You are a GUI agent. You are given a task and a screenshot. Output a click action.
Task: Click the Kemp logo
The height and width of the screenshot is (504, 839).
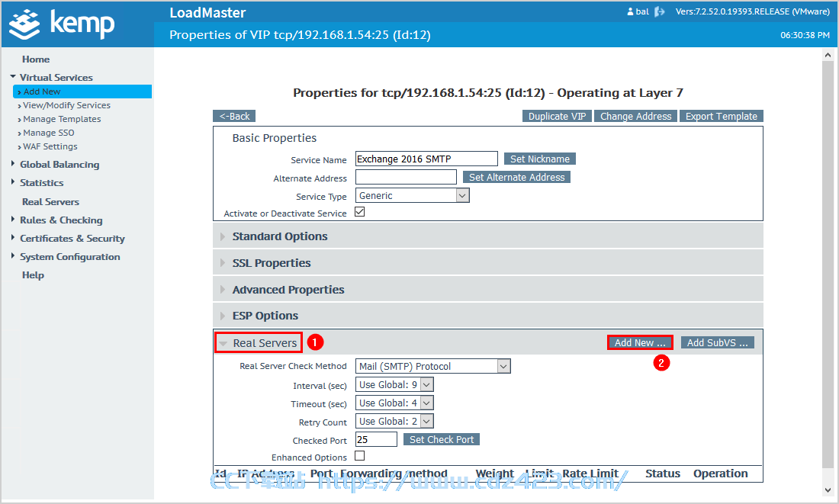(x=62, y=24)
